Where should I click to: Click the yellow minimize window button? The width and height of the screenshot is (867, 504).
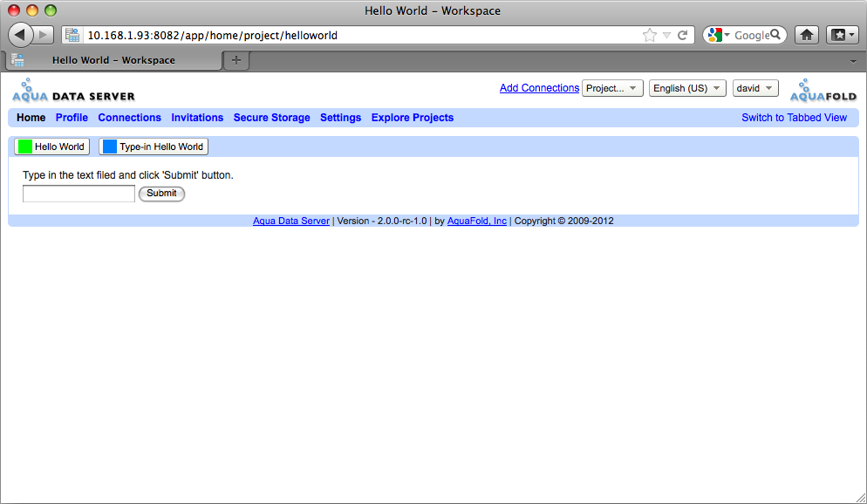coord(32,10)
